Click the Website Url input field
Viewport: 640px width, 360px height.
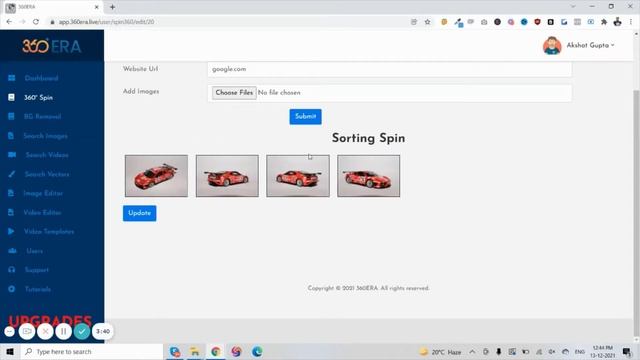(x=389, y=69)
